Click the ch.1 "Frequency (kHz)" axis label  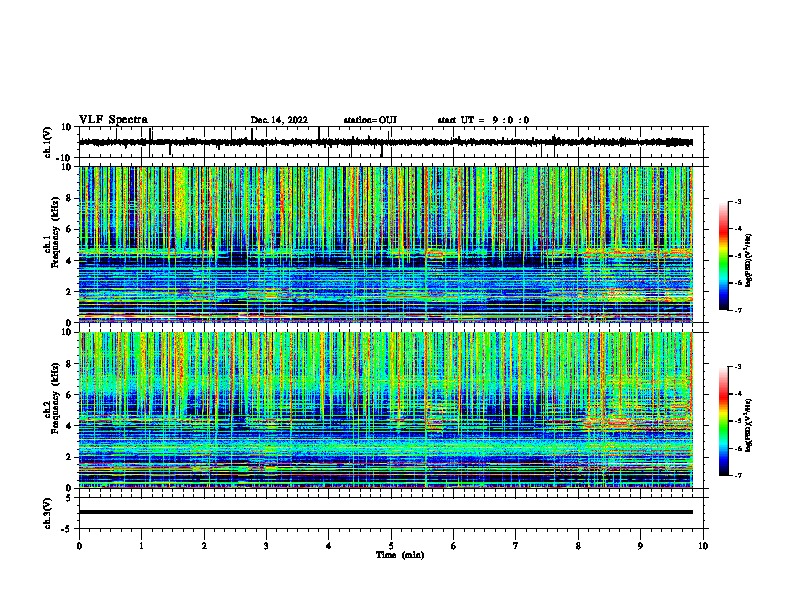(55, 232)
